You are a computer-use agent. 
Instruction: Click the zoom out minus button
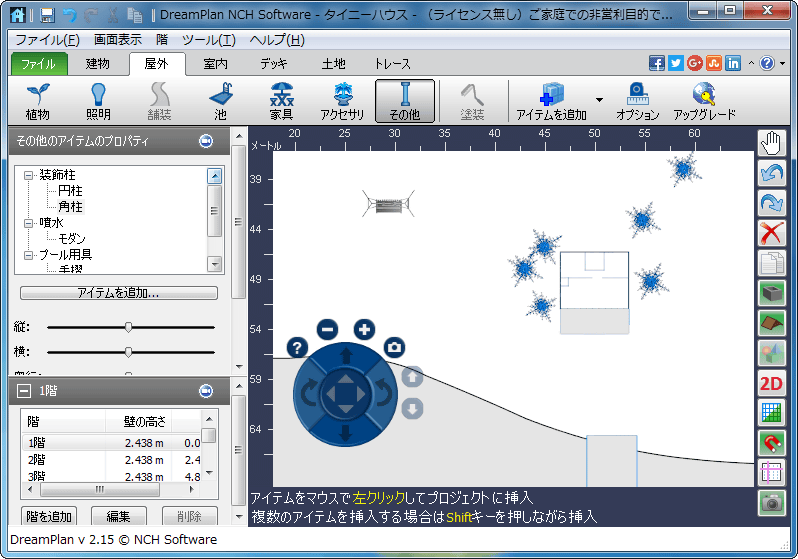(327, 329)
